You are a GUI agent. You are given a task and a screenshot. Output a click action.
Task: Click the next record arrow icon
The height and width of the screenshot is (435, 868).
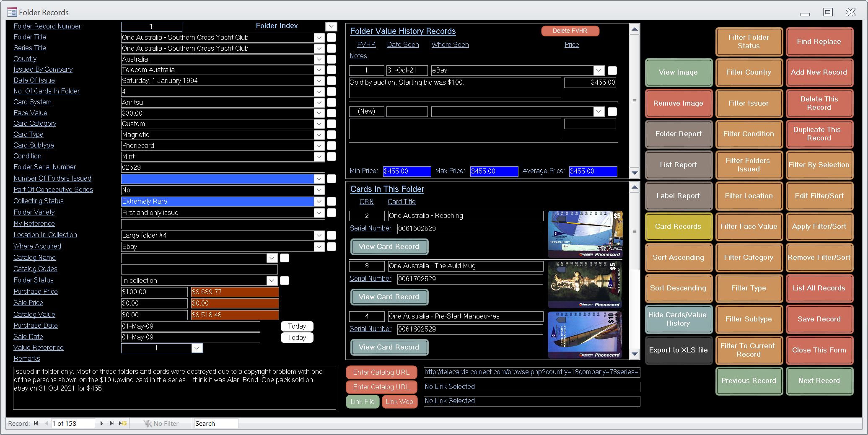pos(102,423)
